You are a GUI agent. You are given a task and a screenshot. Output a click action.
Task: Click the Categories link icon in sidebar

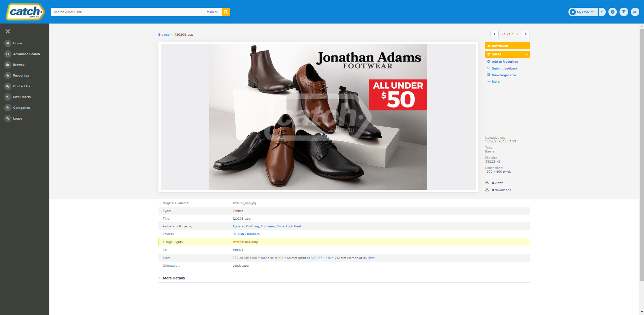[x=8, y=108]
